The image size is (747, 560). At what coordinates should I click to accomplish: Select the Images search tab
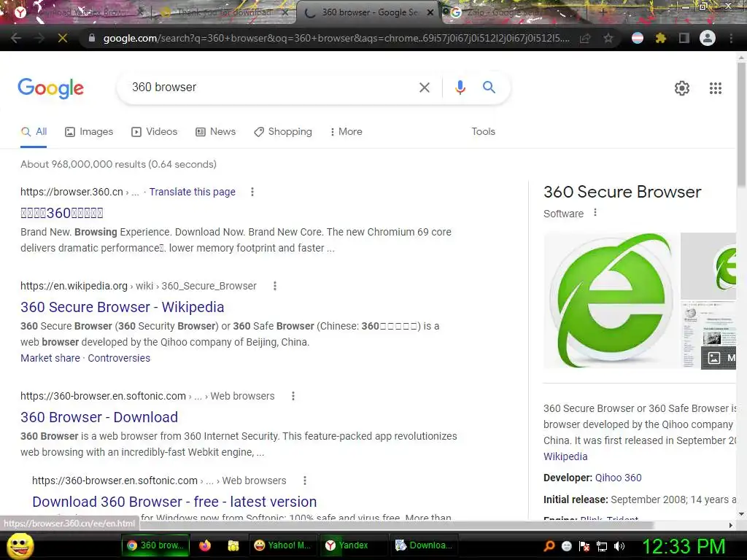click(89, 132)
